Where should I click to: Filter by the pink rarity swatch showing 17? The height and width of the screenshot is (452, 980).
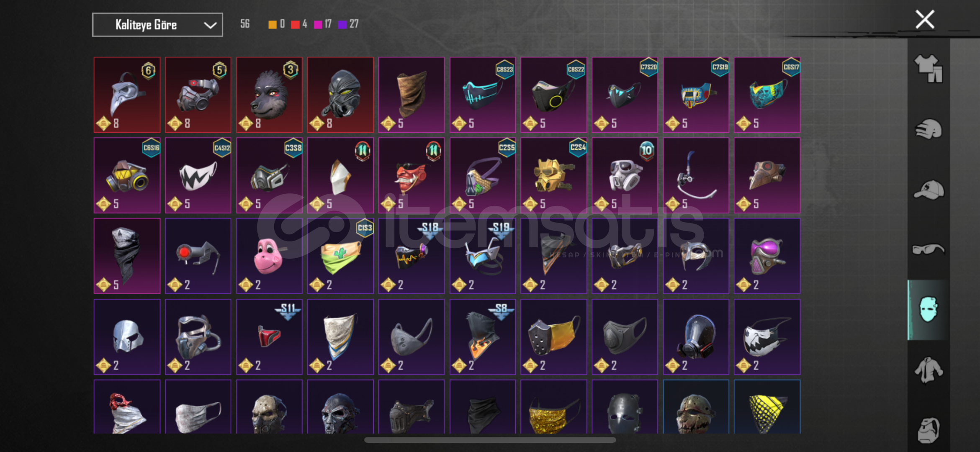pos(318,24)
